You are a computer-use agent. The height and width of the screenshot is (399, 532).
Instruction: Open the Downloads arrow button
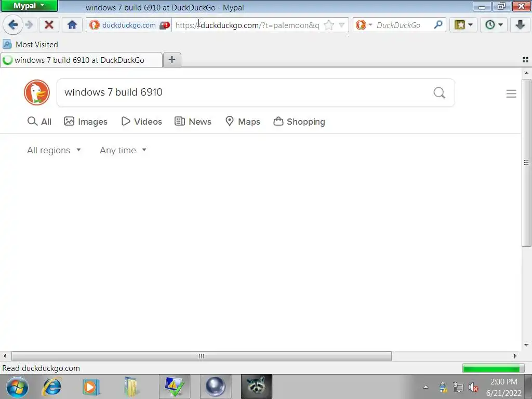coord(520,25)
